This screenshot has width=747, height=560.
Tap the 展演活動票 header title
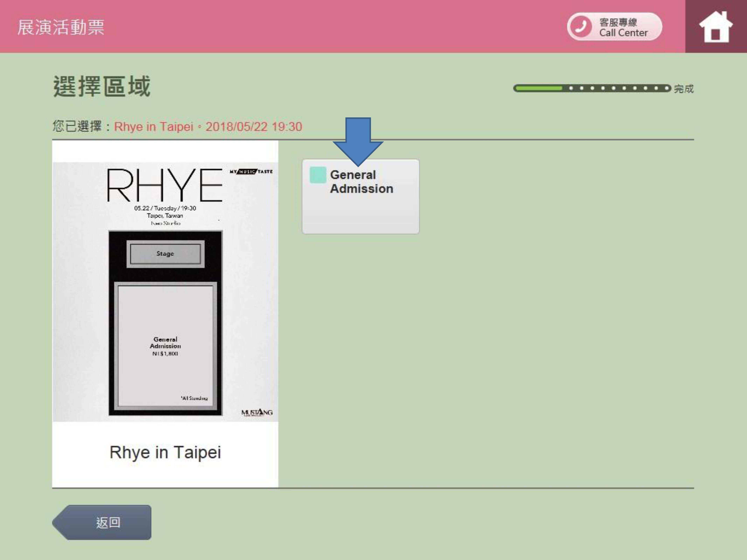point(61,27)
